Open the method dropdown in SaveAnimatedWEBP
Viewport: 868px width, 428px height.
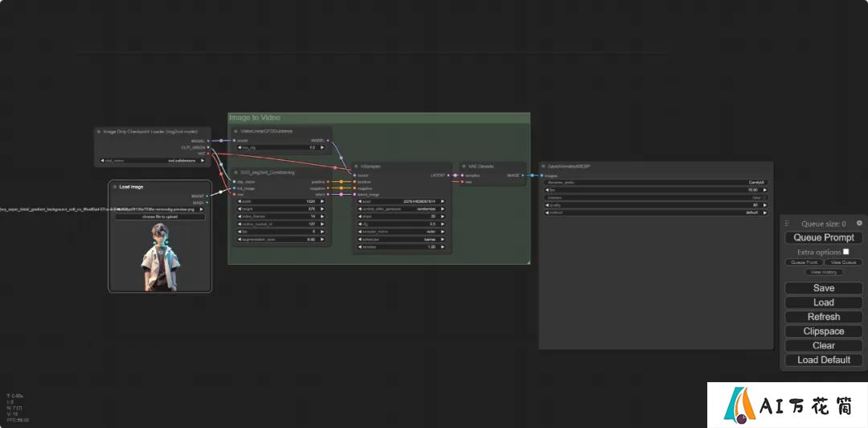656,213
